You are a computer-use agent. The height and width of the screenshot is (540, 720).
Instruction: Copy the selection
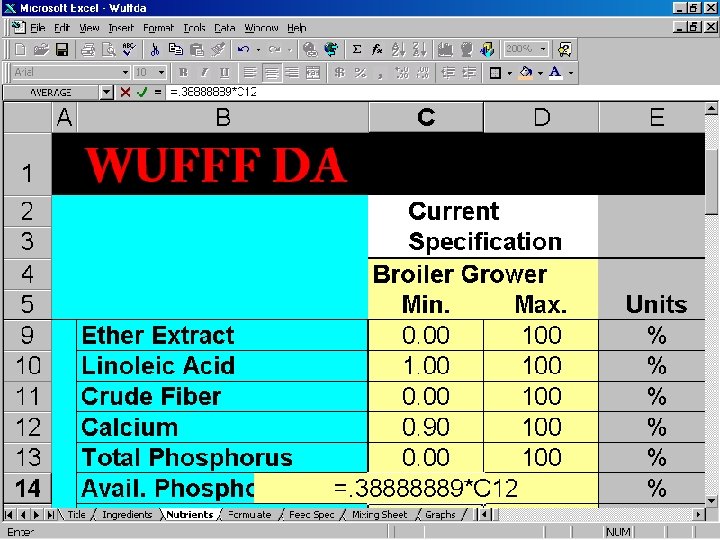pos(175,49)
